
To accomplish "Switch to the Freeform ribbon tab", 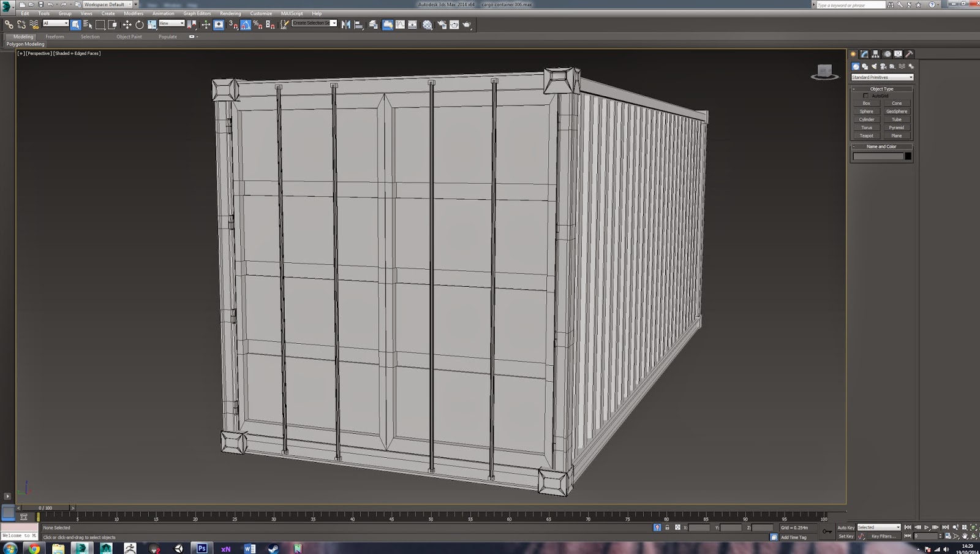I will coord(55,37).
